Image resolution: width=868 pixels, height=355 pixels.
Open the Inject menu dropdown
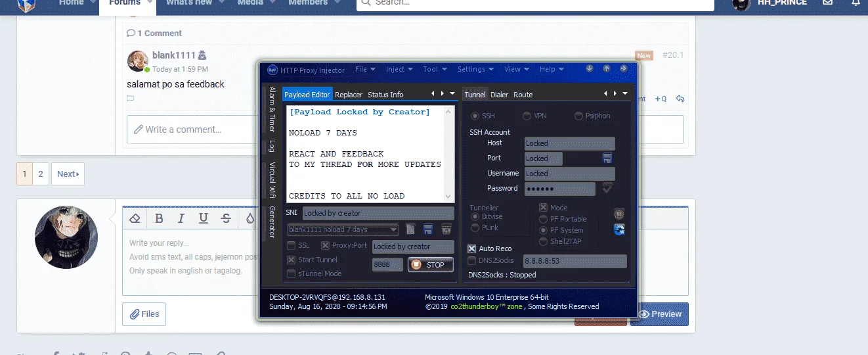coord(399,69)
